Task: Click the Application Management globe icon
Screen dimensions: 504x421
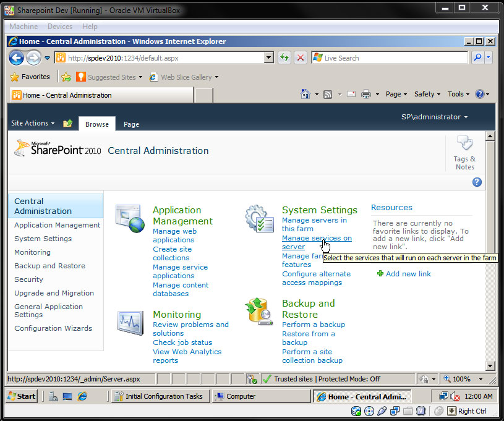Action: (x=130, y=218)
